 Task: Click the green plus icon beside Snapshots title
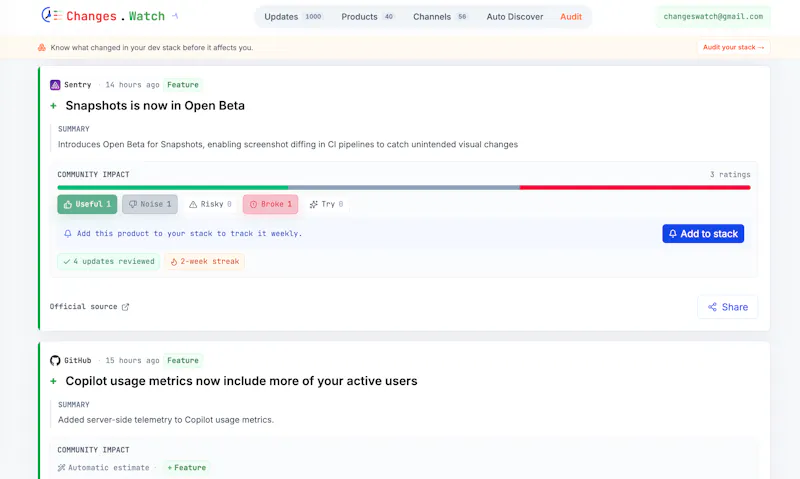53,106
